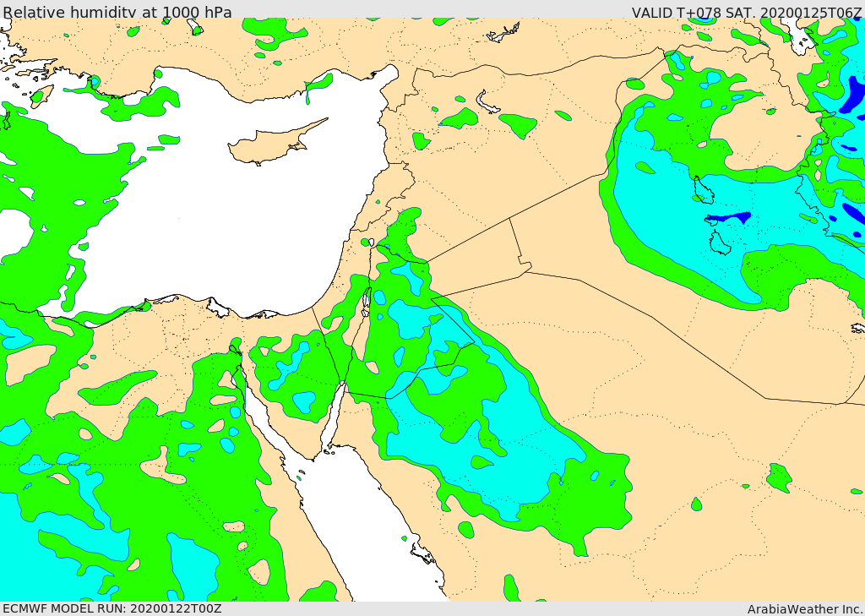Click the 'ArabiaWeather Inc' credit text
This screenshot has height=616, width=865.
tap(805, 609)
